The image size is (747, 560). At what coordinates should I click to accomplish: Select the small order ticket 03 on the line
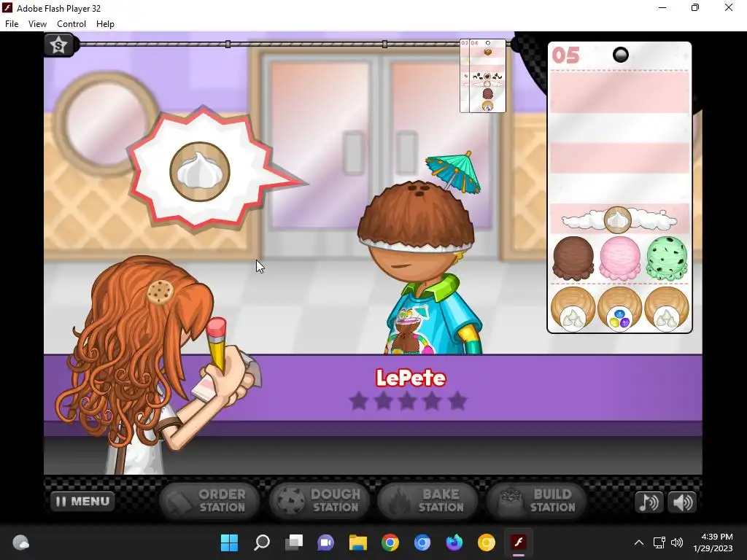coord(465,76)
